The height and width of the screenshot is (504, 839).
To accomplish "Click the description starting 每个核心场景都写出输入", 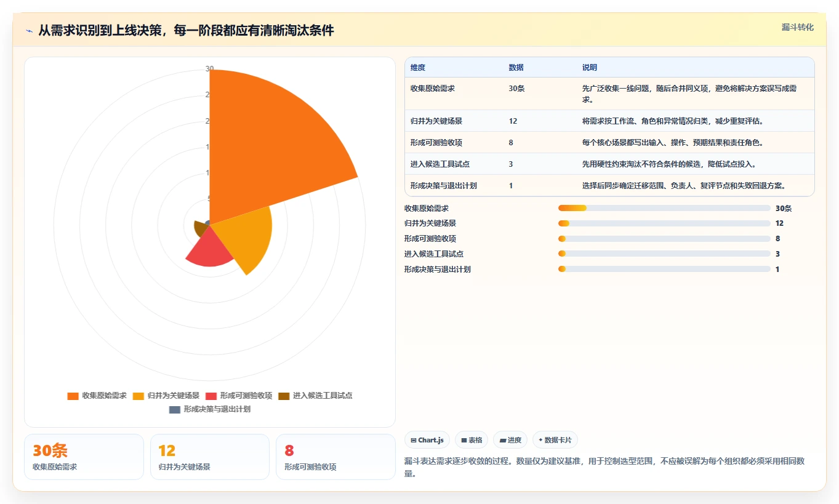I will [673, 143].
